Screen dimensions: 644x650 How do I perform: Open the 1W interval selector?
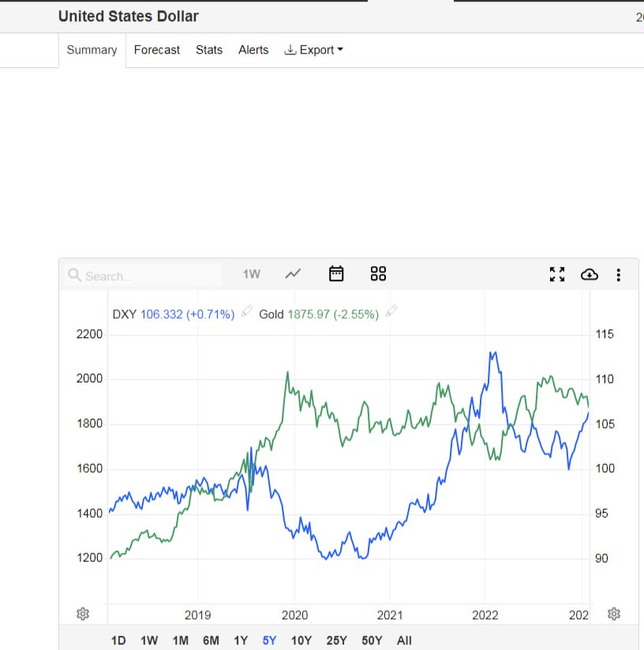click(252, 274)
